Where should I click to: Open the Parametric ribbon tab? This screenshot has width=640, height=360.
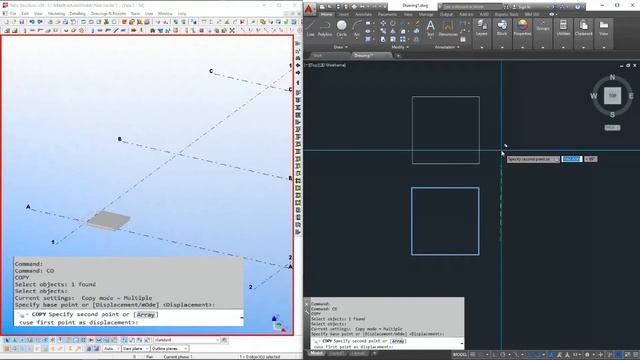pyautogui.click(x=387, y=14)
